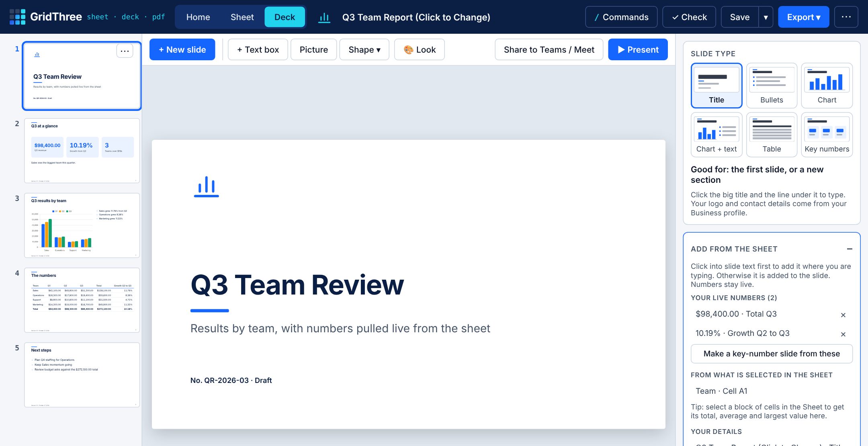Open the Commands palette
Viewport: 868px width, 446px height.
tap(621, 17)
